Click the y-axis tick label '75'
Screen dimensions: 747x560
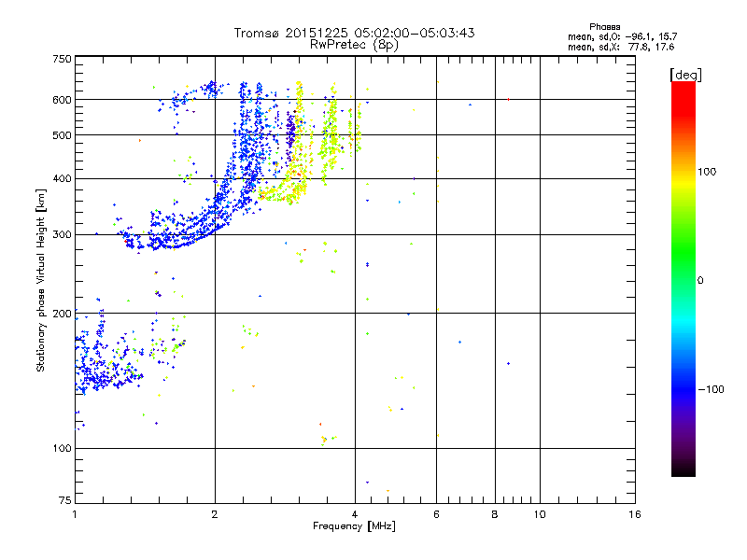pos(65,500)
